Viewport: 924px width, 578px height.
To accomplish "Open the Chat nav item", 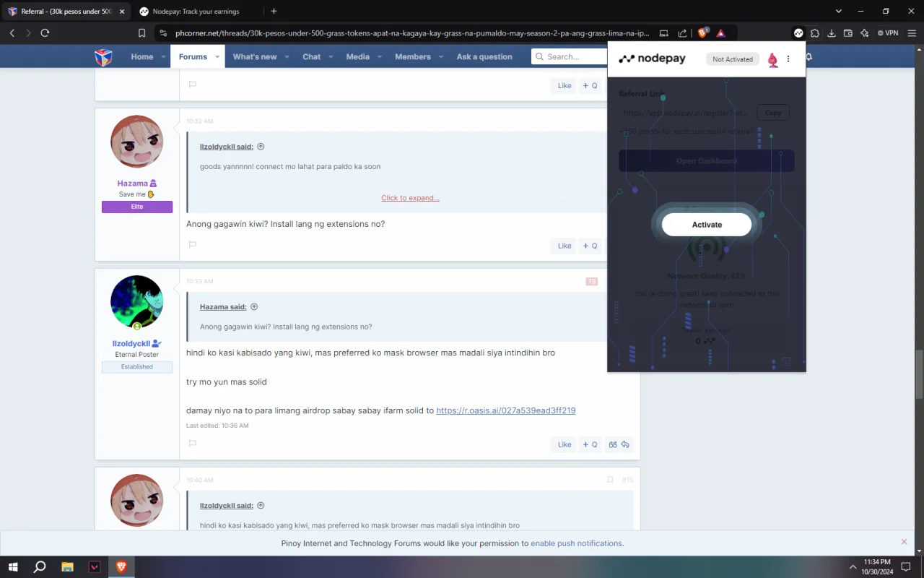I will click(312, 57).
